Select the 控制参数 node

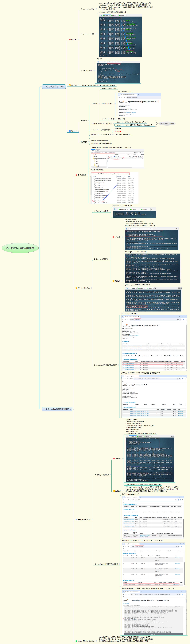pos(84,120)
